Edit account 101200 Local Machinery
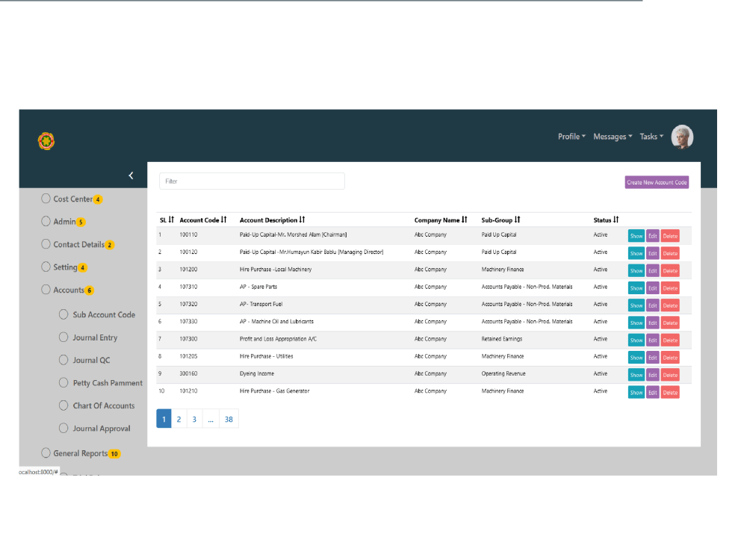This screenshot has width=747, height=560. (x=653, y=271)
